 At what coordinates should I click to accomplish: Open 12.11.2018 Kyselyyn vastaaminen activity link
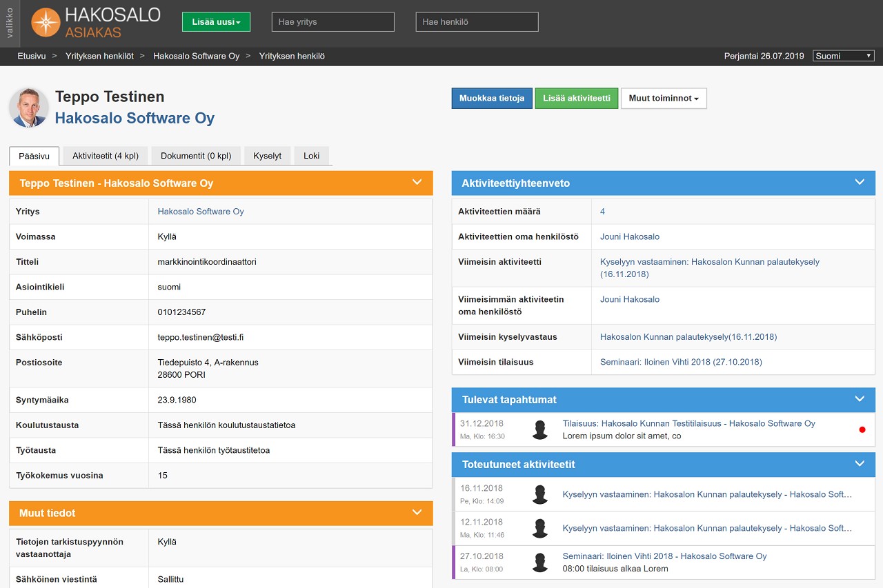708,528
